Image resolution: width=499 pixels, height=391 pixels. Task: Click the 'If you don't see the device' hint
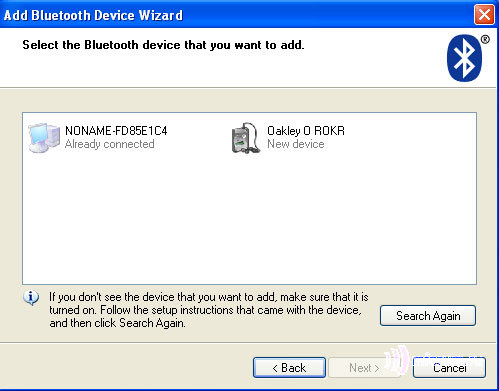pyautogui.click(x=209, y=310)
